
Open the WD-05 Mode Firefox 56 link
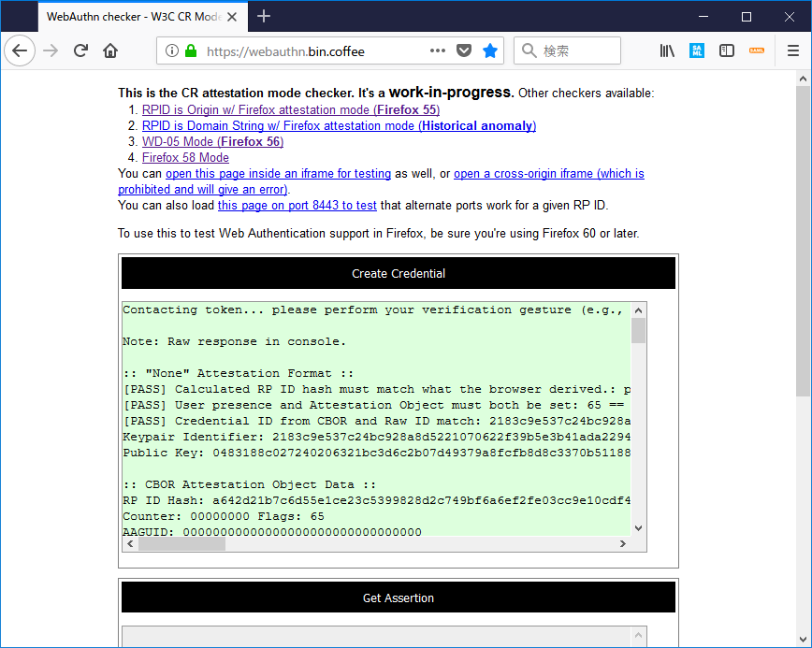(213, 142)
